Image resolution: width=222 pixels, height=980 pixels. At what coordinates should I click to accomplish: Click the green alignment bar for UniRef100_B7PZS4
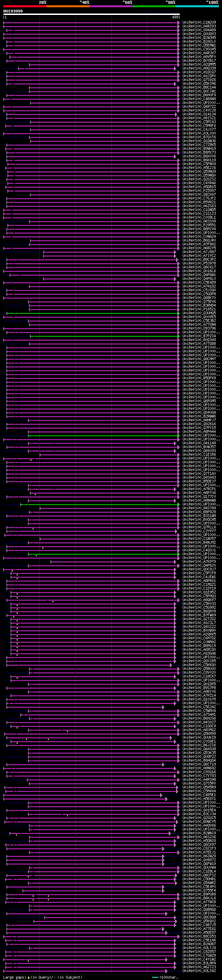(x=105, y=336)
